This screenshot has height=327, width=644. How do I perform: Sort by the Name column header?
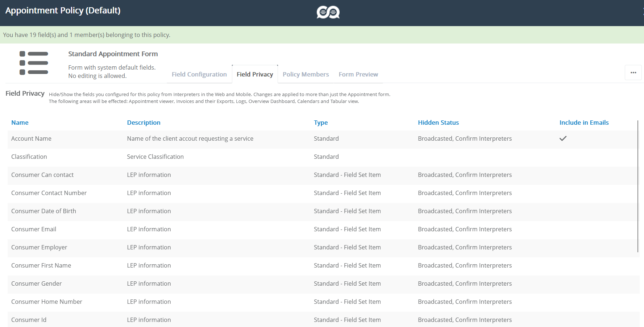coord(20,123)
